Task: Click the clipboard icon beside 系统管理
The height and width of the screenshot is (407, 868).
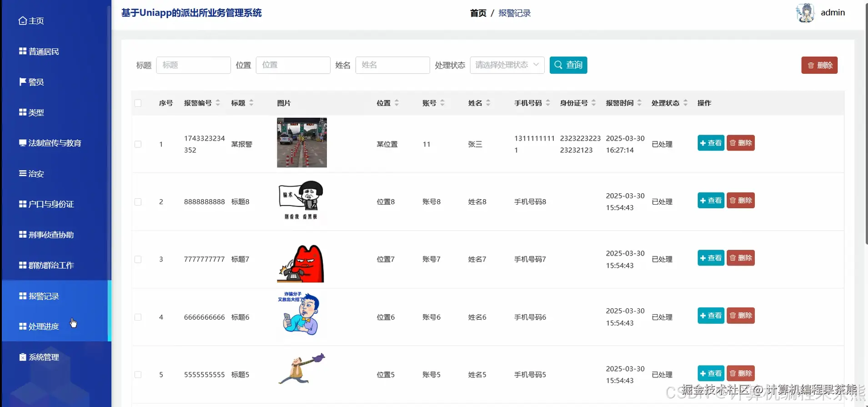Action: 23,357
